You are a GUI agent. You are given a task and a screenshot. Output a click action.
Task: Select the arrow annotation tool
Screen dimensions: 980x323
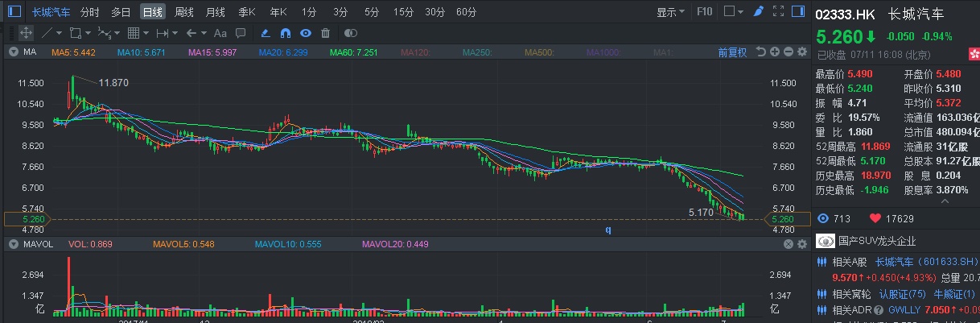coord(191,33)
